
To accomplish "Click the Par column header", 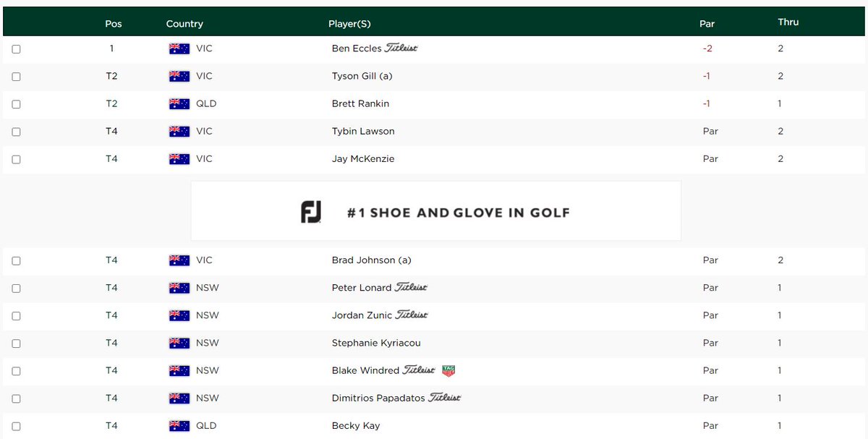I will (707, 23).
